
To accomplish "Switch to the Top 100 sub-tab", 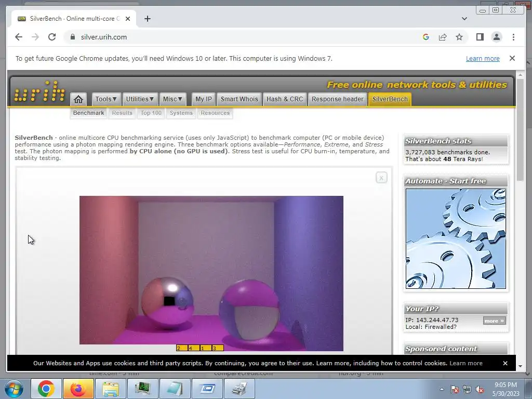I will (x=151, y=113).
